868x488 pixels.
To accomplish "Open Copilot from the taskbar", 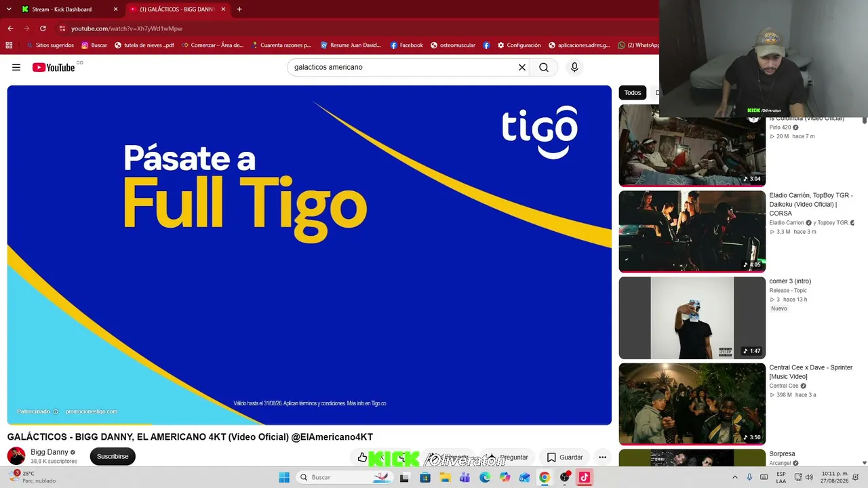I will (505, 477).
